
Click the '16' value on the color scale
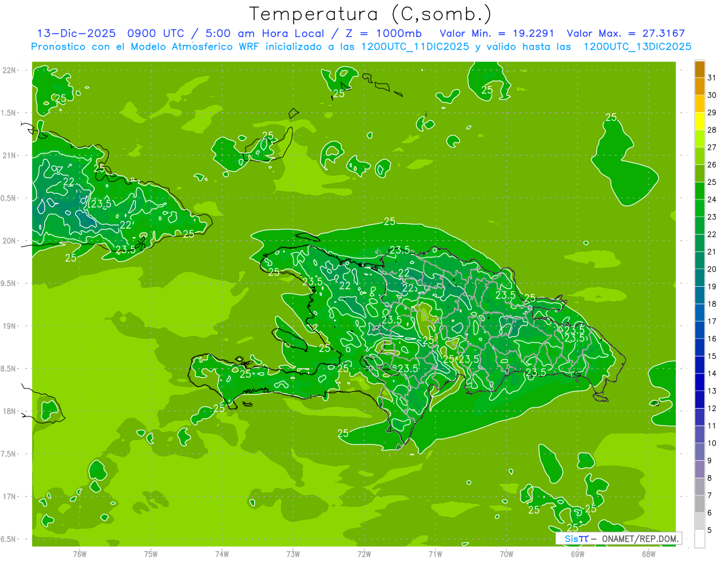pyautogui.click(x=712, y=339)
